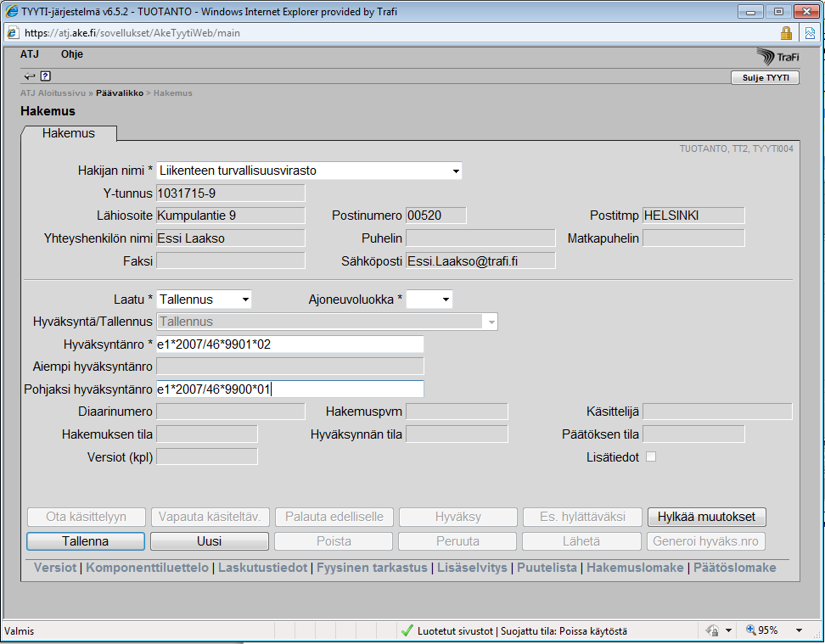Image resolution: width=825 pixels, height=644 pixels.
Task: Open the ATJ menu
Action: (x=30, y=54)
